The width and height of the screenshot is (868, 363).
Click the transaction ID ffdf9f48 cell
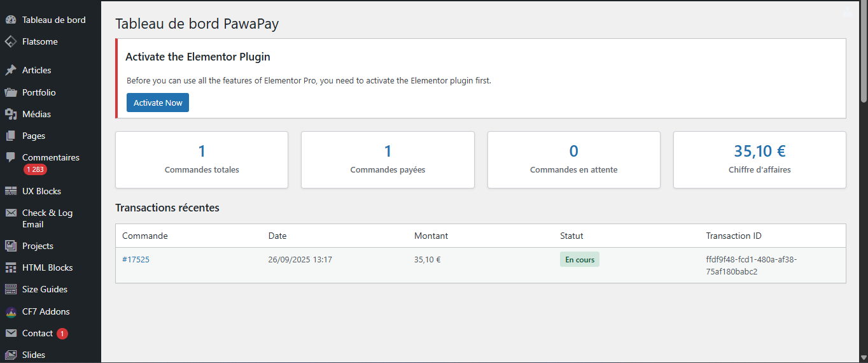[x=752, y=266]
